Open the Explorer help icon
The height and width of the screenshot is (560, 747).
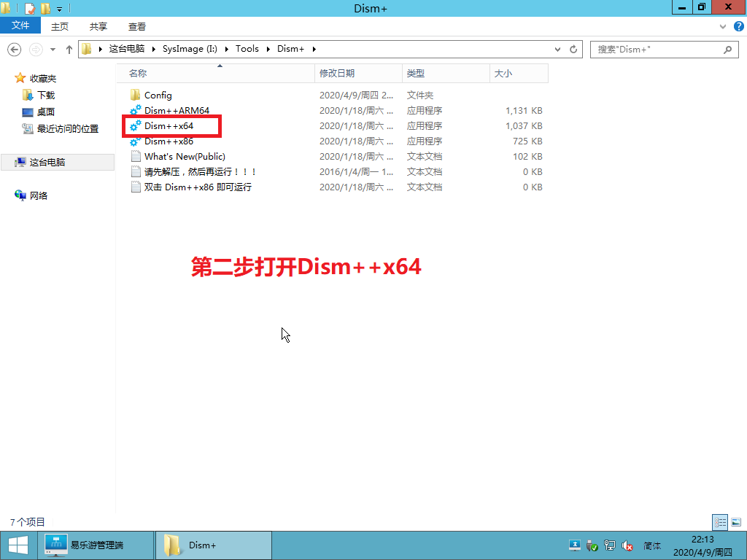(739, 27)
